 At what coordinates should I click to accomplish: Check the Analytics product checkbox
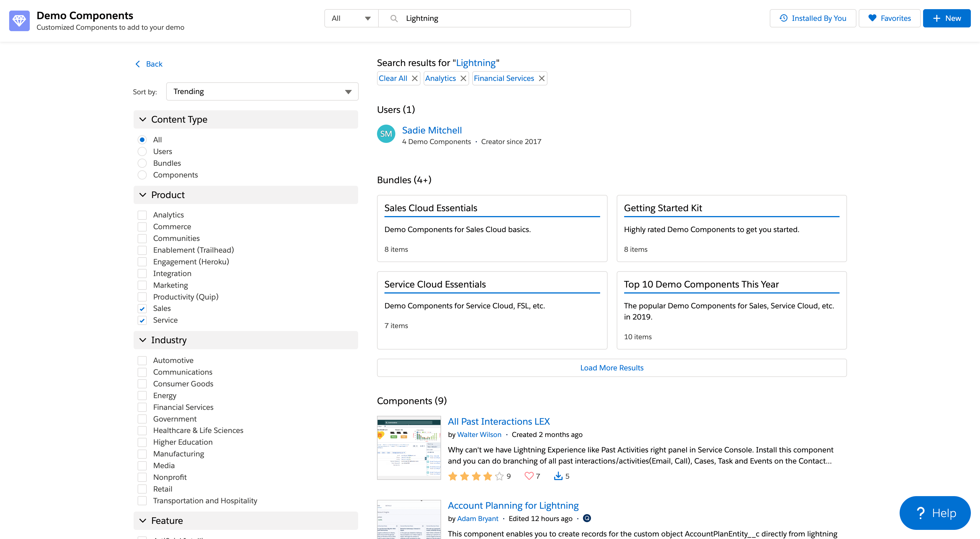coord(142,215)
